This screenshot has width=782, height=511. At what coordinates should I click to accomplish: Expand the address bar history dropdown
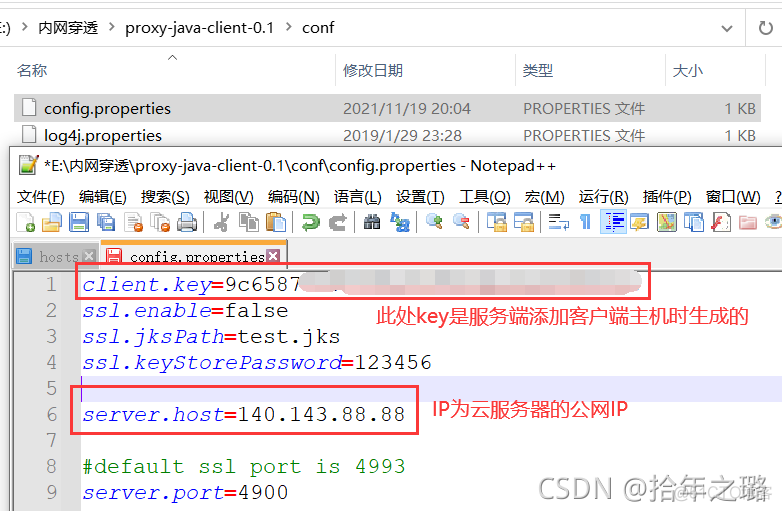click(x=727, y=28)
